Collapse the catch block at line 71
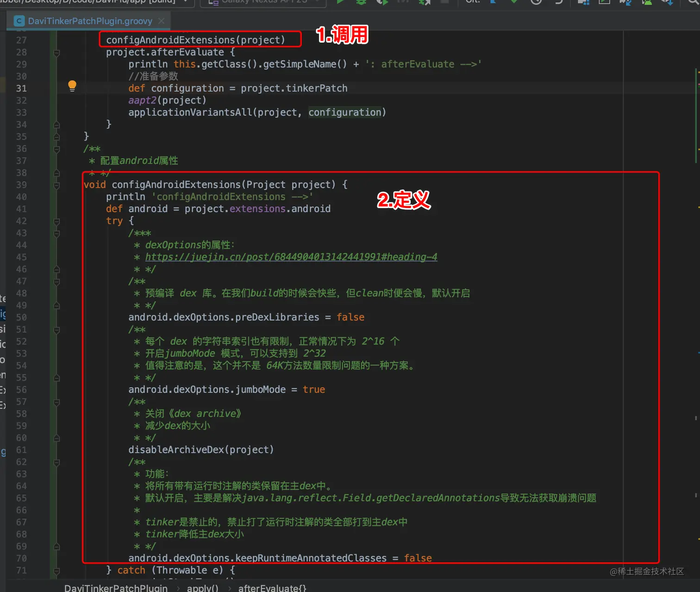This screenshot has height=592, width=700. (56, 571)
